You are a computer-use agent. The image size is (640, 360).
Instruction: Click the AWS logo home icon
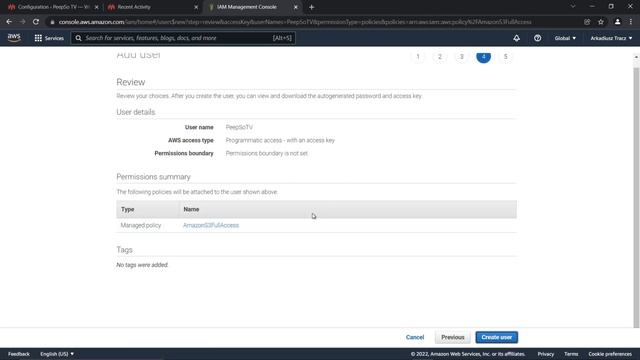pos(14,38)
